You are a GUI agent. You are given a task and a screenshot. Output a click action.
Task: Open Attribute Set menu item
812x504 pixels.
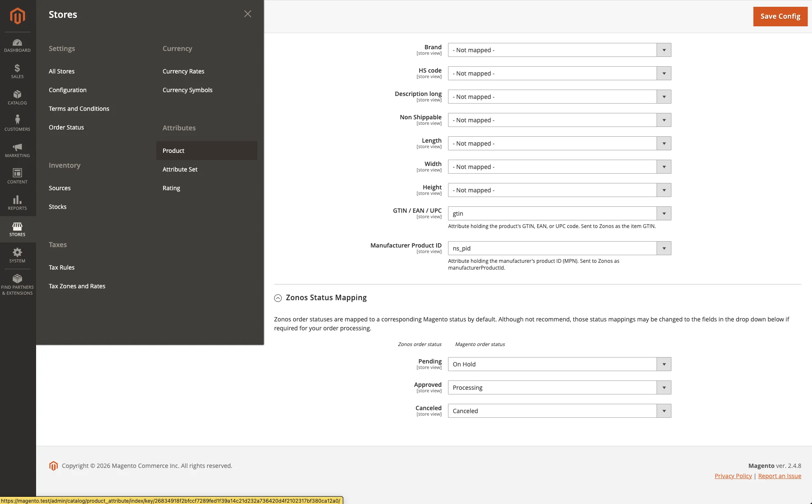180,169
